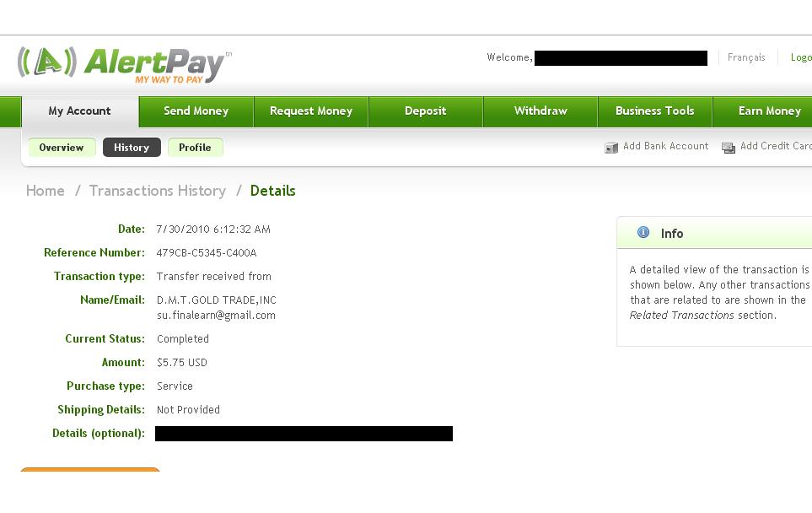Click the Home breadcrumb link
This screenshot has height=513, width=812.
pyautogui.click(x=45, y=191)
